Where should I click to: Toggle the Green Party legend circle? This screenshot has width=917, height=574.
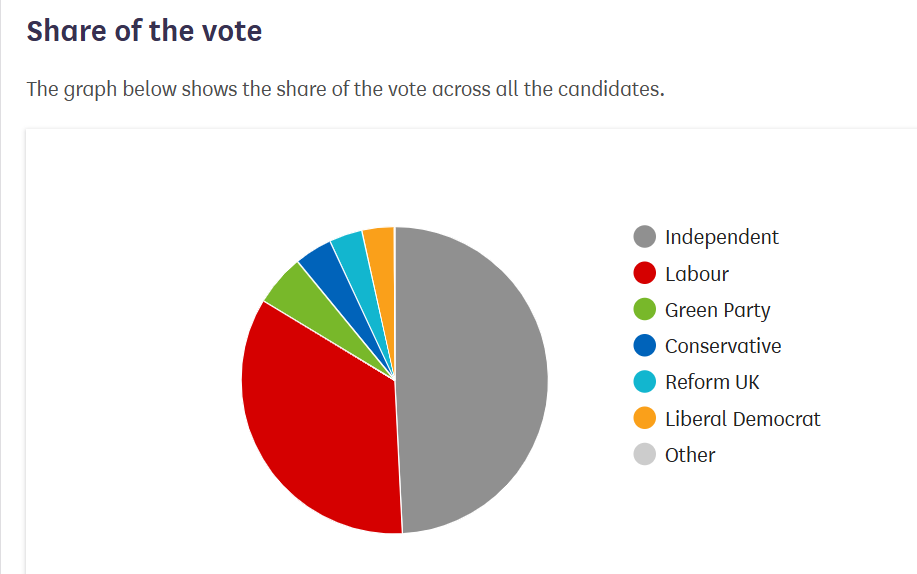[x=645, y=310]
